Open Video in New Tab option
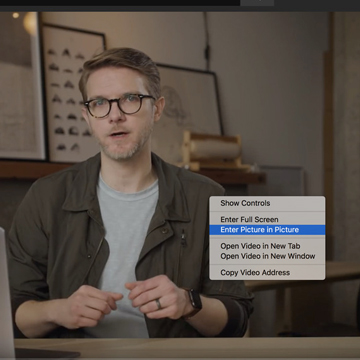 (x=267, y=246)
